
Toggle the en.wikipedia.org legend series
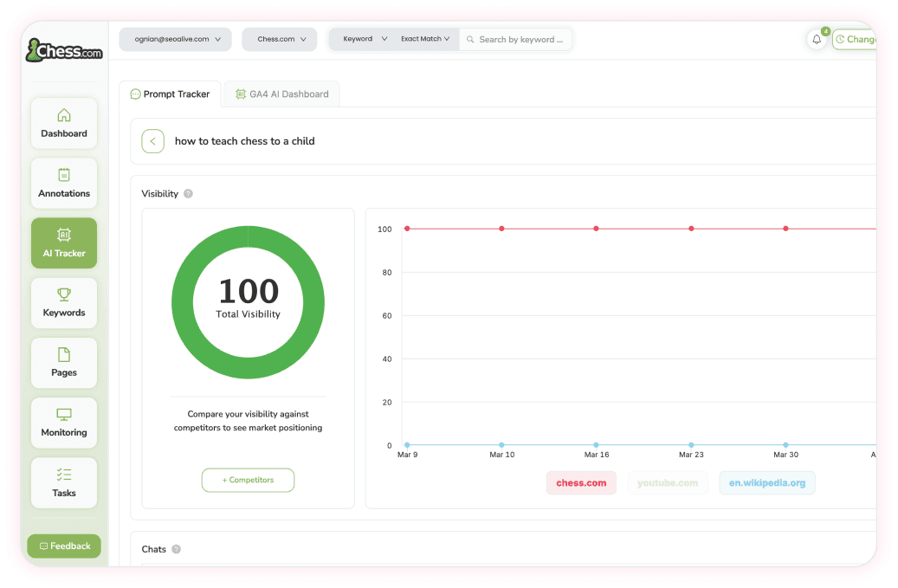point(767,482)
